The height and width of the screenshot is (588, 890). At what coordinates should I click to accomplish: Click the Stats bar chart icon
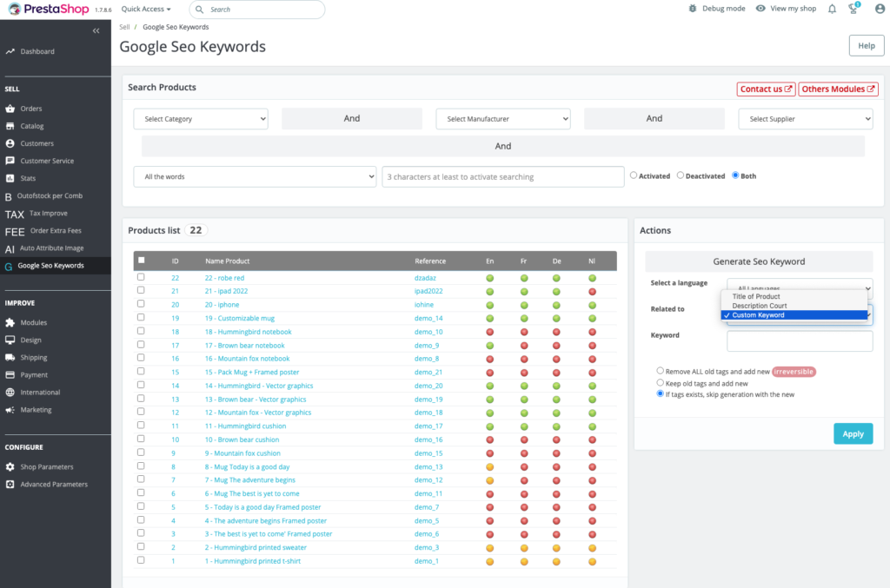[x=10, y=178]
